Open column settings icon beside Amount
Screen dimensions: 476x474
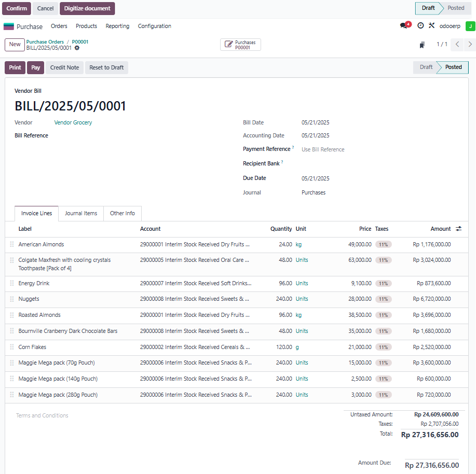point(458,229)
